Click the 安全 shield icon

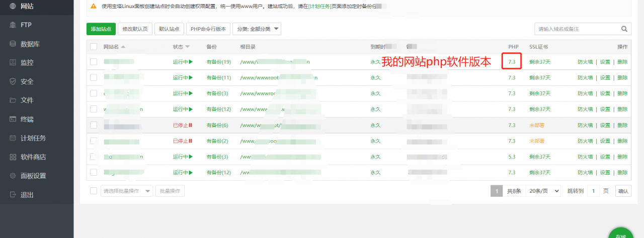pyautogui.click(x=13, y=81)
